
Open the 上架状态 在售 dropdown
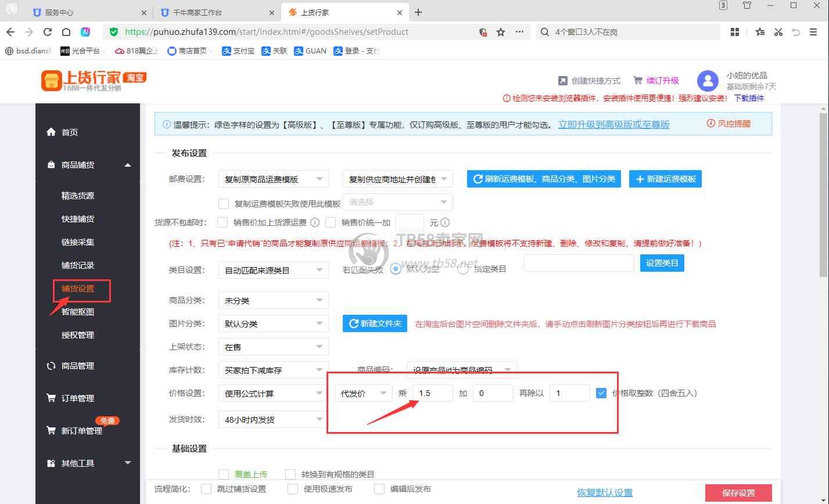[x=274, y=347]
